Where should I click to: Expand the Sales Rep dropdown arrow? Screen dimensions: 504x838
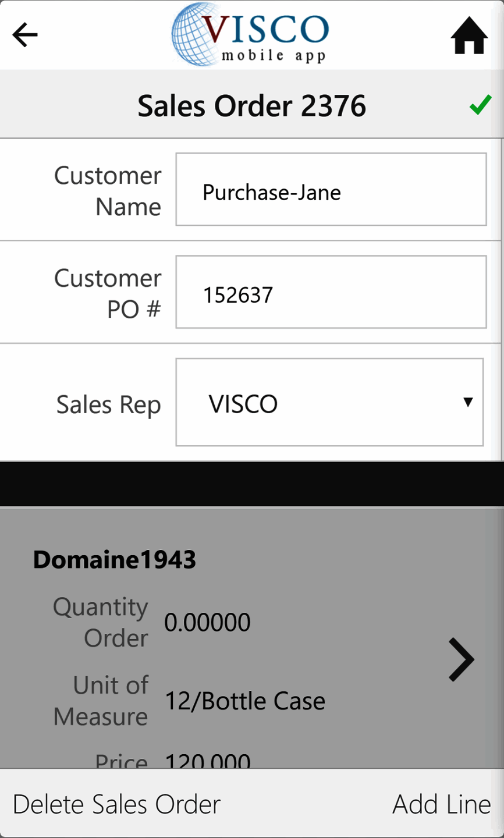pyautogui.click(x=467, y=402)
